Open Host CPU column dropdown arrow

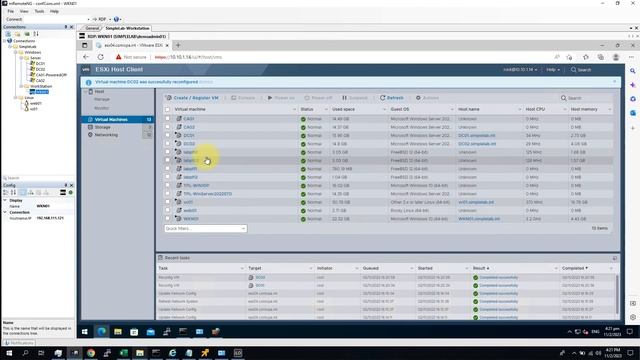point(564,109)
